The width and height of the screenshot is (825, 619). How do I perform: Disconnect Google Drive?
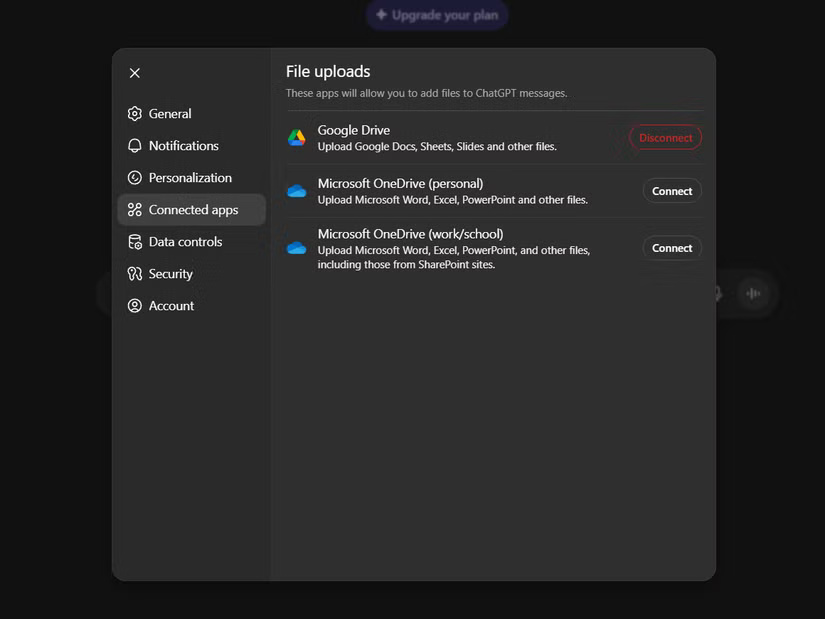pyautogui.click(x=664, y=136)
